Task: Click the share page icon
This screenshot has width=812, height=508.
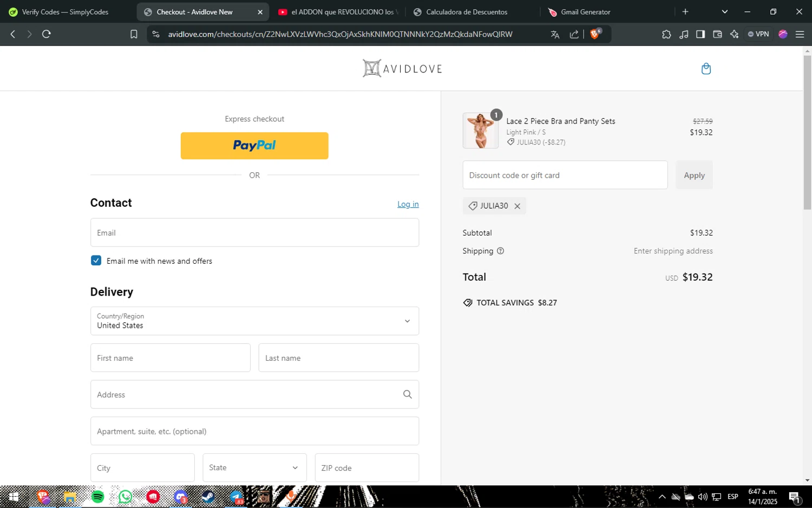Action: point(574,34)
